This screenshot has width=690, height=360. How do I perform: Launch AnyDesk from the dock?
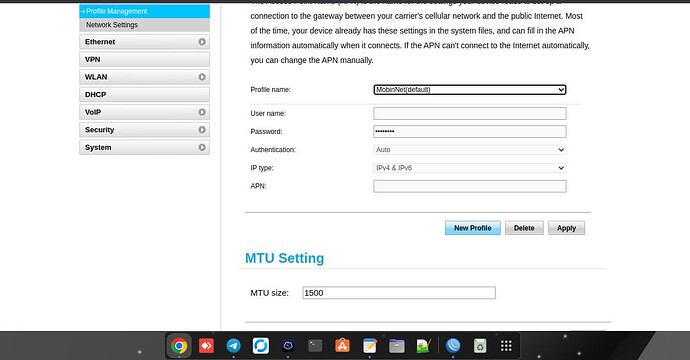pos(206,346)
